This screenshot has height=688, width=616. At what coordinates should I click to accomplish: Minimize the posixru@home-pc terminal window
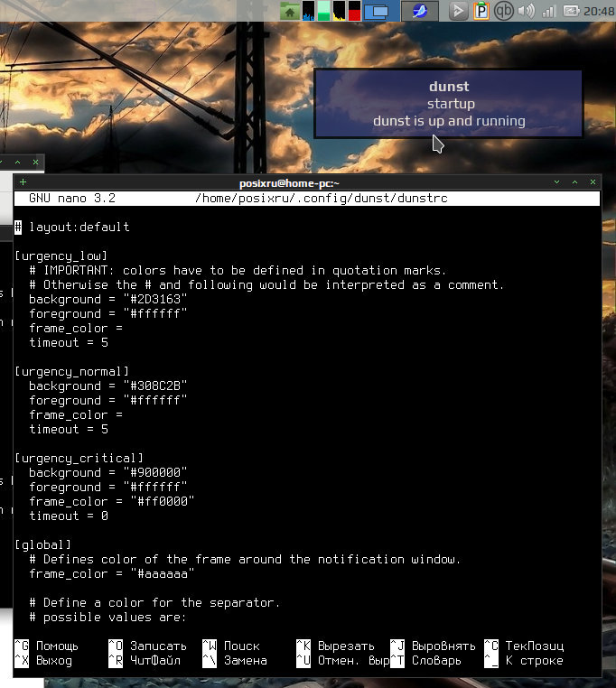[556, 181]
